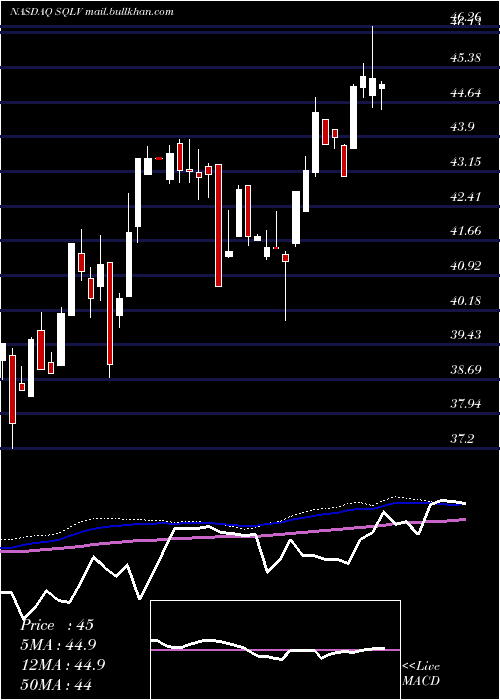Viewport: 500px width, 700px height.
Task: Click the Price : 45 readout
Action: 57,625
